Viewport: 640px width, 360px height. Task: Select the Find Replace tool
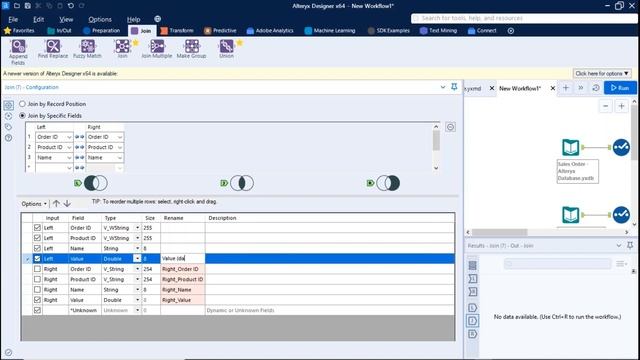(x=53, y=49)
